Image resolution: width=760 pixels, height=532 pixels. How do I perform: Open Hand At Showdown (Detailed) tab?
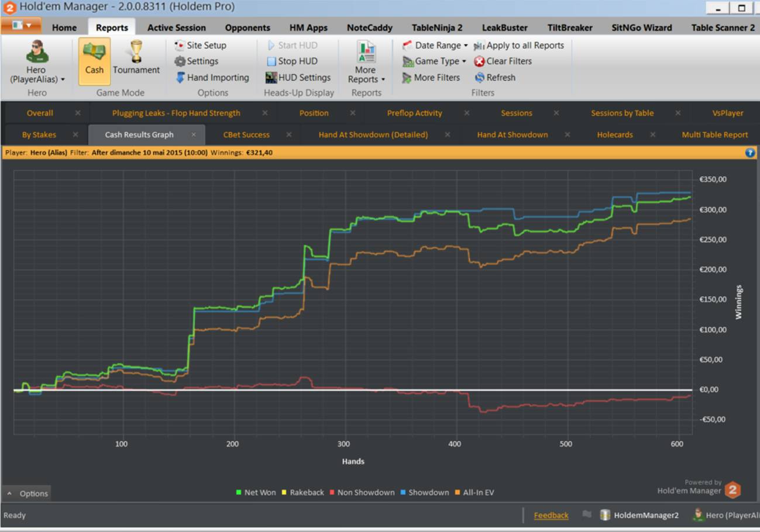coord(373,134)
